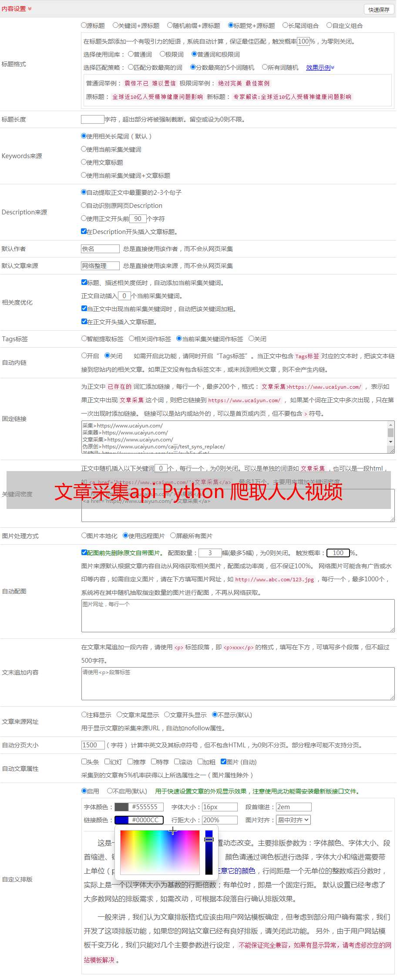Click the 标题长度 input field

click(92, 119)
